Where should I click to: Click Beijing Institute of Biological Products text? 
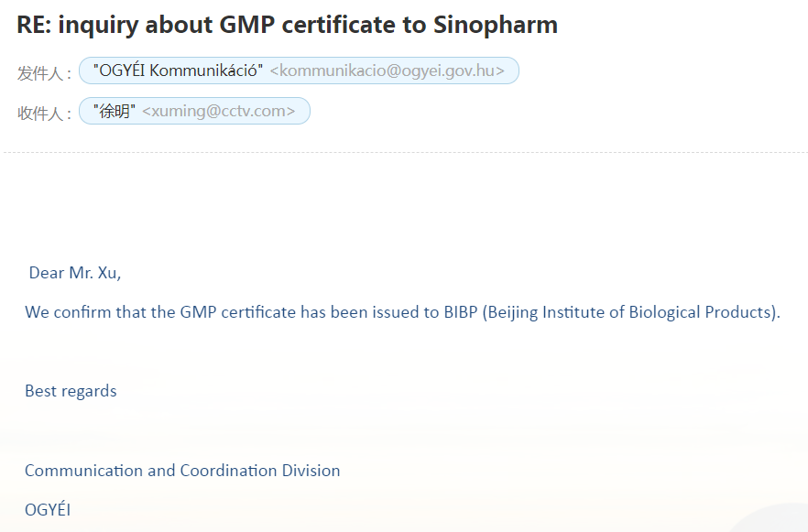click(631, 312)
